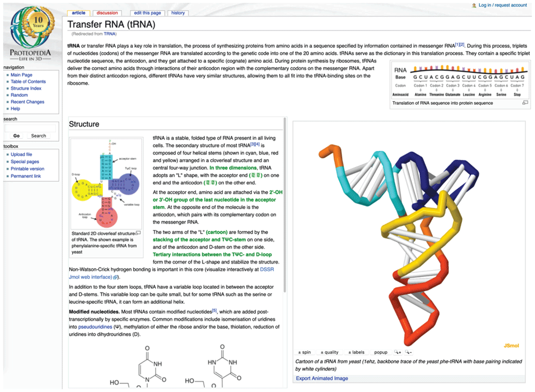Click the 'Cartoon of a tRNA from yeast' caption

408,365
